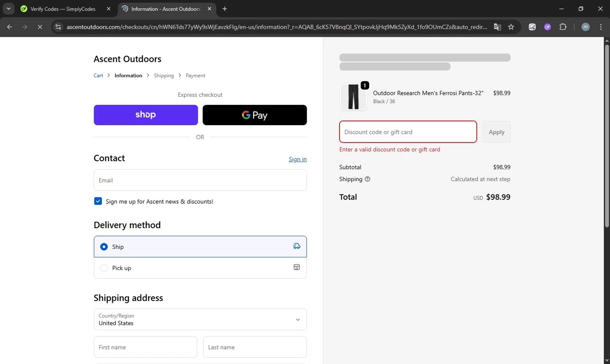Click 'Calculated at next step' text
Image resolution: width=610 pixels, height=364 pixels.
point(480,179)
